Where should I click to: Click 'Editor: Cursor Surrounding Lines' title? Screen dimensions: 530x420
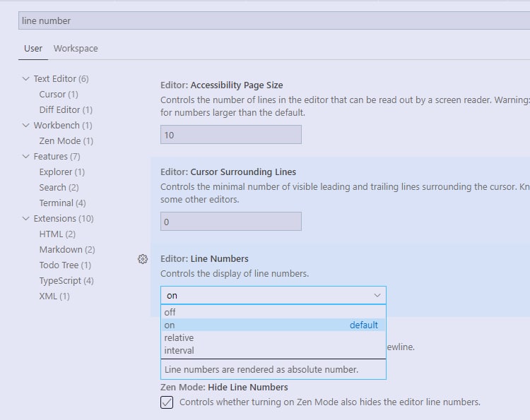click(228, 172)
